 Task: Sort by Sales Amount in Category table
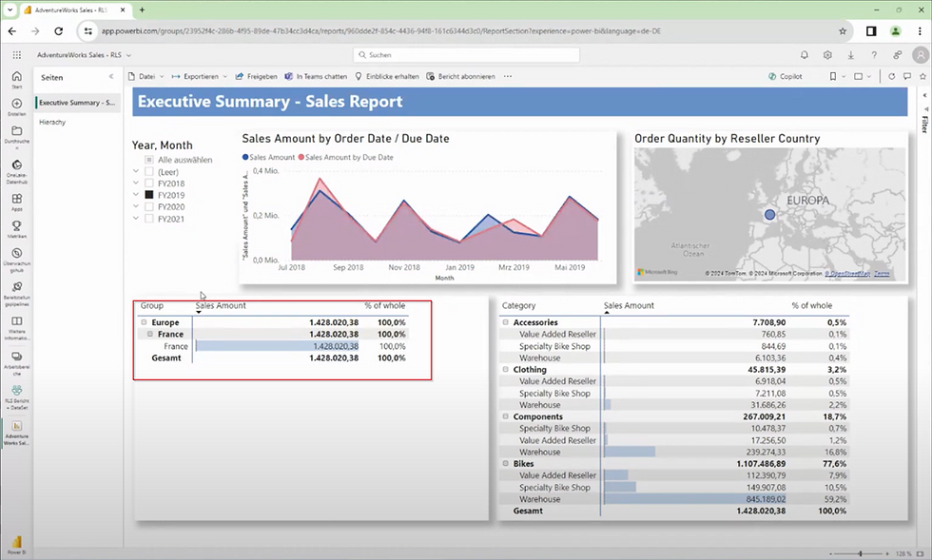pos(629,305)
